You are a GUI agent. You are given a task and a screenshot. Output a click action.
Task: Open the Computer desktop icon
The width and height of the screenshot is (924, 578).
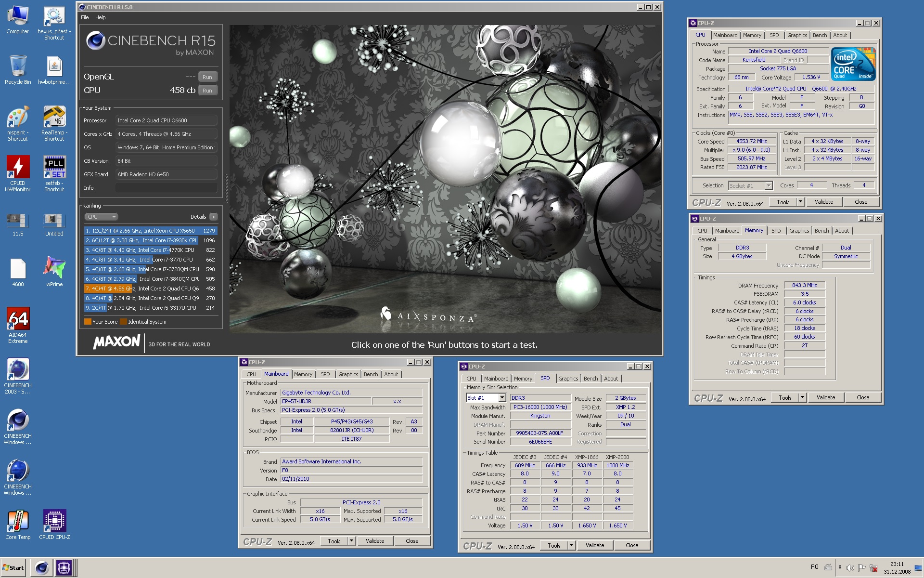click(x=18, y=20)
